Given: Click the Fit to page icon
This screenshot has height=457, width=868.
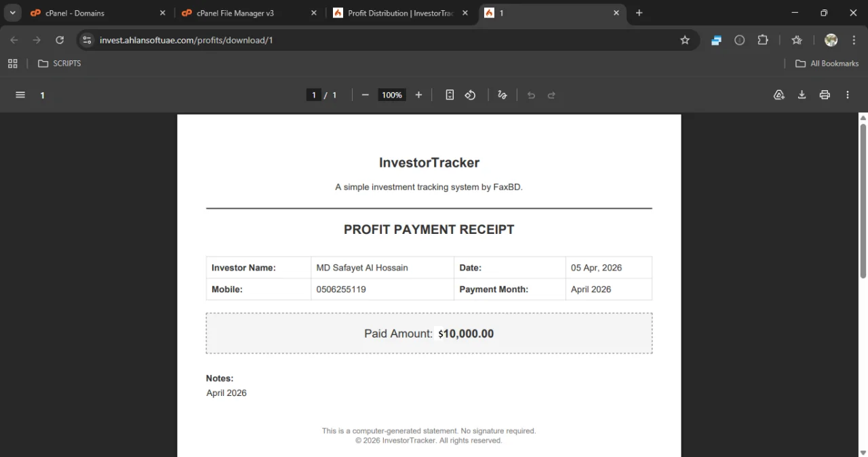Looking at the screenshot, I should (x=450, y=95).
